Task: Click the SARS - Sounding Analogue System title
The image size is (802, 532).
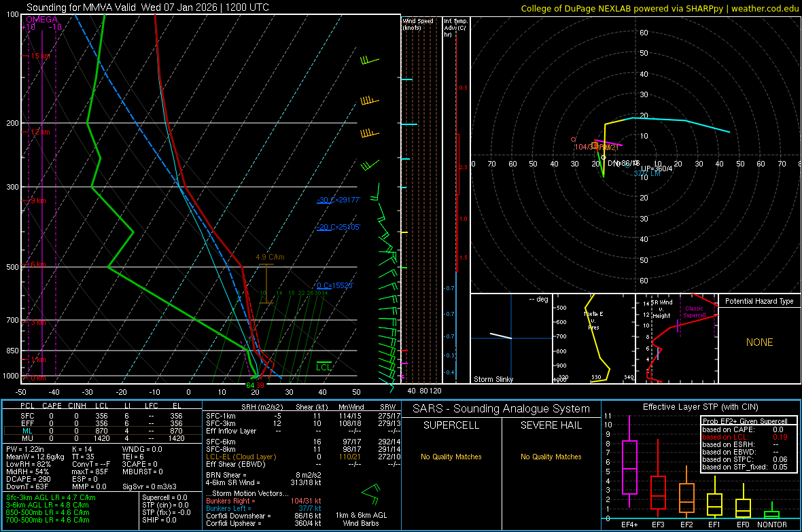Action: click(x=501, y=409)
